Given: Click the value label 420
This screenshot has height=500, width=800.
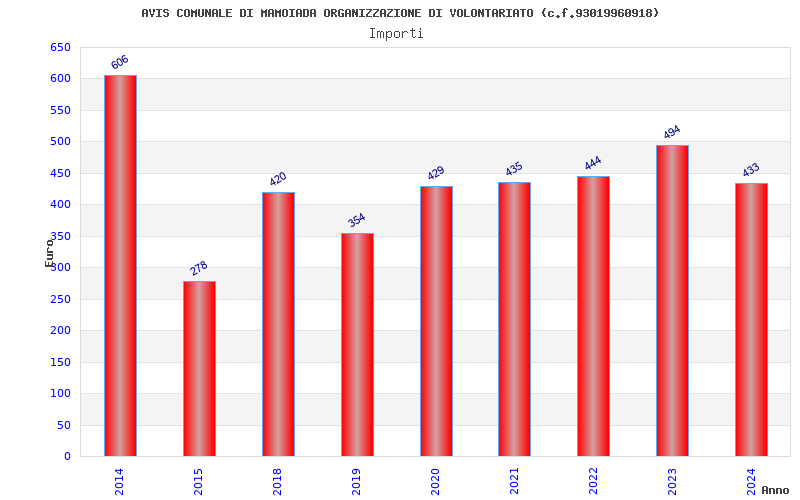Looking at the screenshot, I should click(278, 179).
